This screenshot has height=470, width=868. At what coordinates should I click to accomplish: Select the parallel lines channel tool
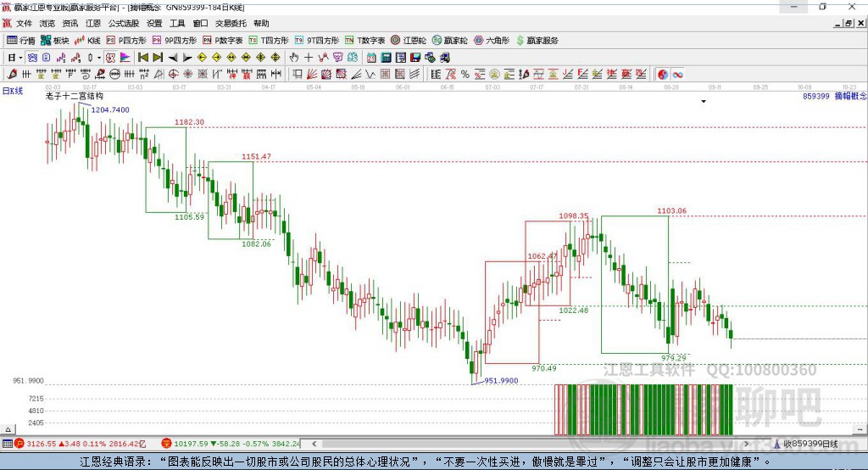415,75
